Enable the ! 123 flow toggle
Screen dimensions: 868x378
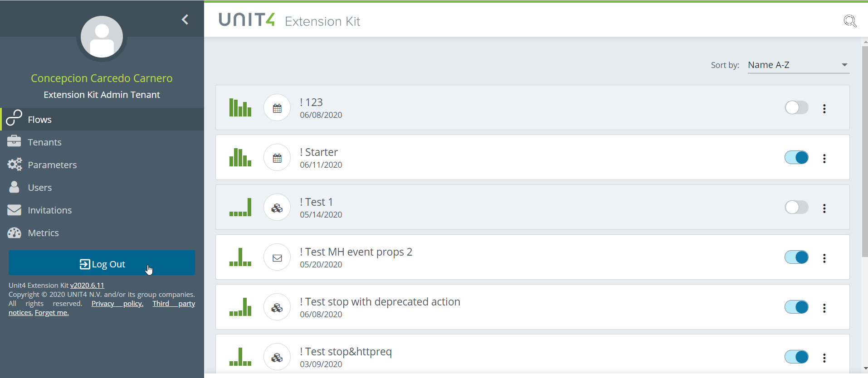click(x=796, y=108)
